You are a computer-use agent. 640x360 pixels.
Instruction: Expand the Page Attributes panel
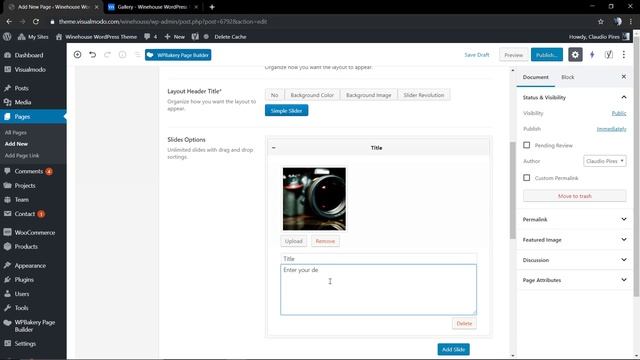click(574, 280)
